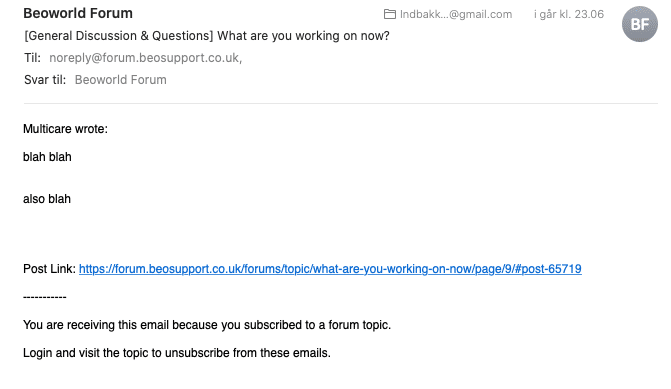Screen dimensions: 671x389
Task: Click the noreply@forum.beosupport.co.uk recipient address
Action: coord(145,58)
